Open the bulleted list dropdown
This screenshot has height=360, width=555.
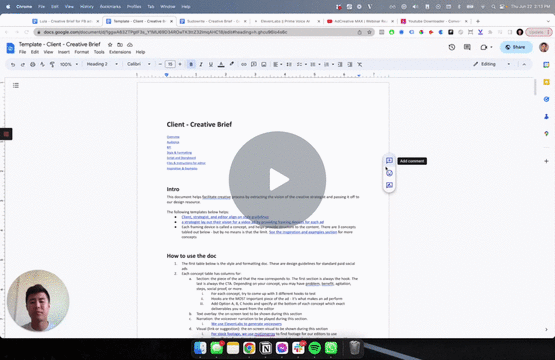tap(315, 64)
